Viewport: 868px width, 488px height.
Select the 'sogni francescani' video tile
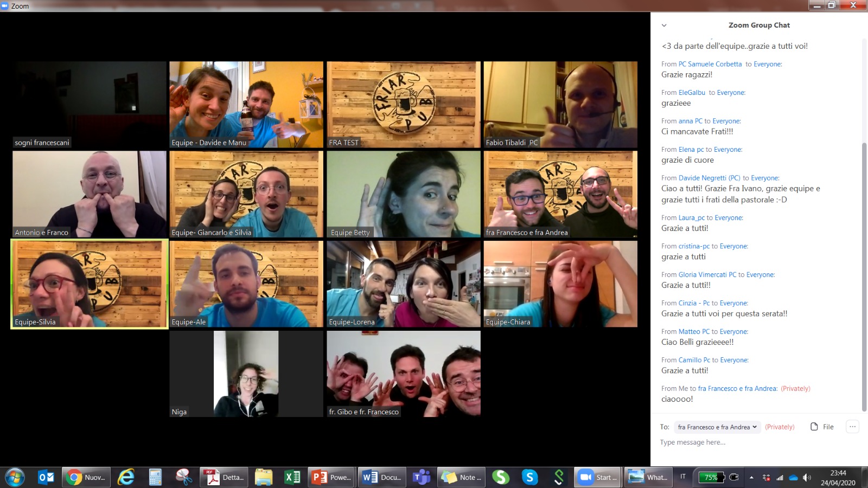pos(90,105)
